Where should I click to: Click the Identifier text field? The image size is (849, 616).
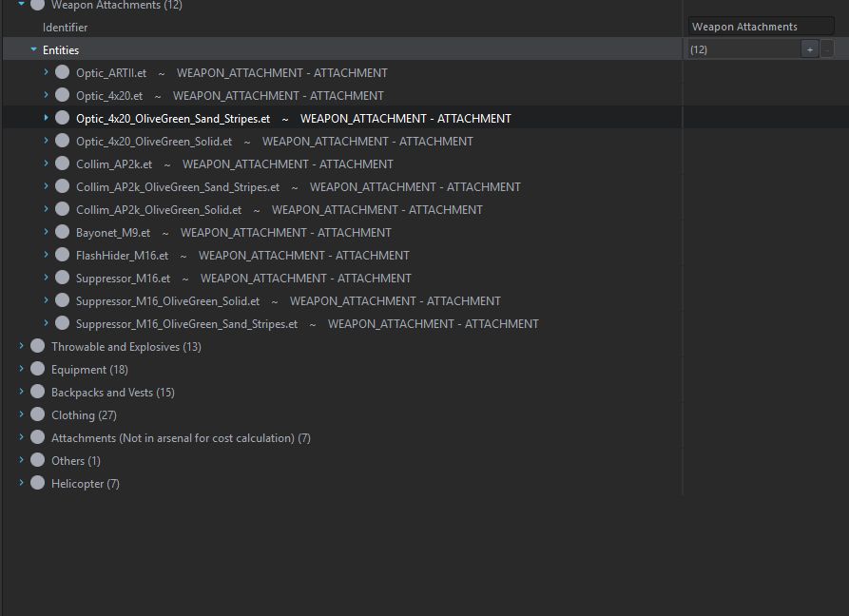coord(761,27)
